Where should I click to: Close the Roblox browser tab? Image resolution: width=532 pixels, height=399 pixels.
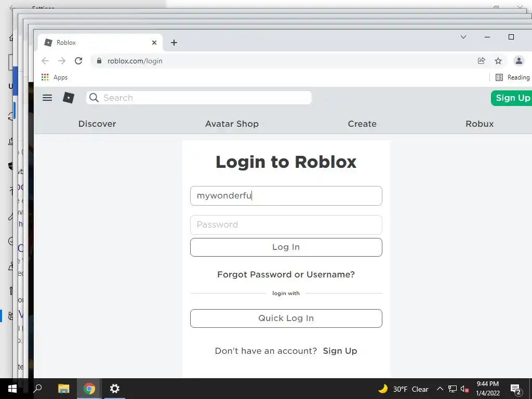click(x=154, y=43)
